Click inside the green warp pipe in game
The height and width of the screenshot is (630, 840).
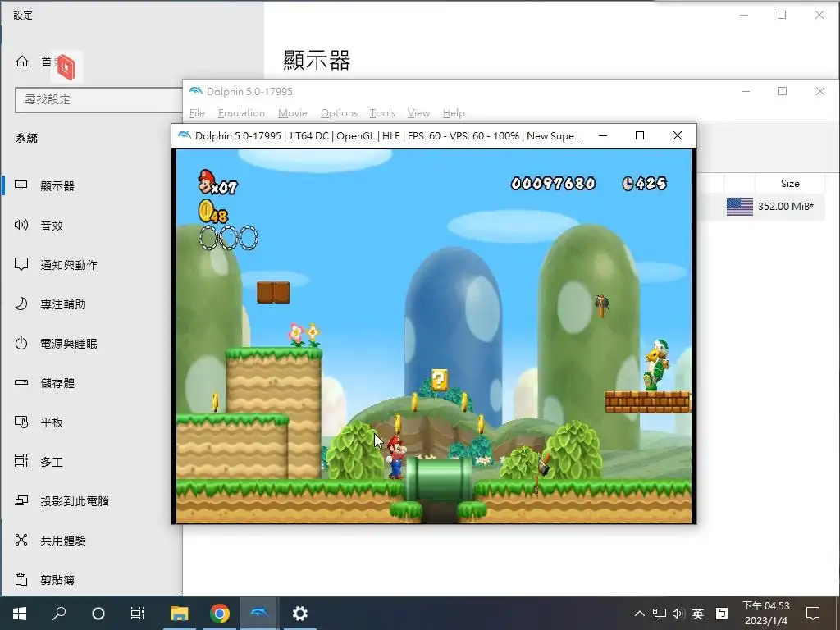[x=439, y=478]
